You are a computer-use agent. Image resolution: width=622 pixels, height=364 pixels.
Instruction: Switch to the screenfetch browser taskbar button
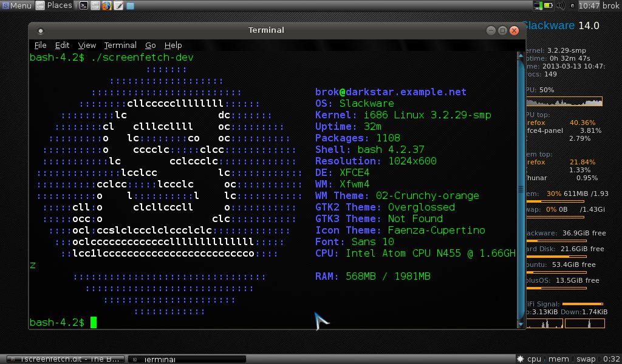66,359
